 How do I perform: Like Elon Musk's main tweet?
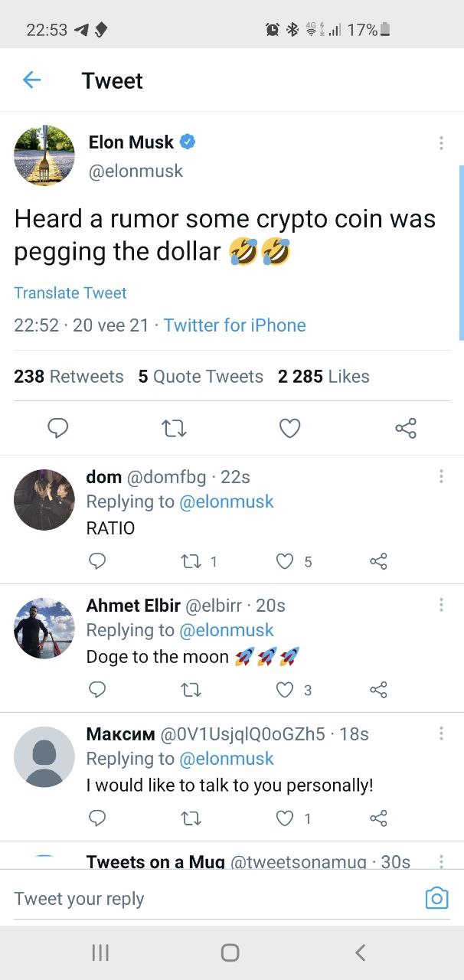(x=289, y=428)
